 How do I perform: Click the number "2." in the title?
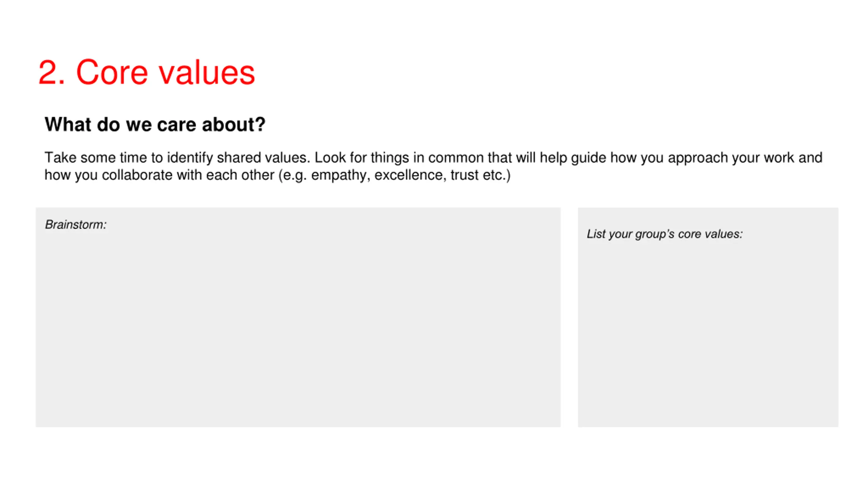[52, 72]
